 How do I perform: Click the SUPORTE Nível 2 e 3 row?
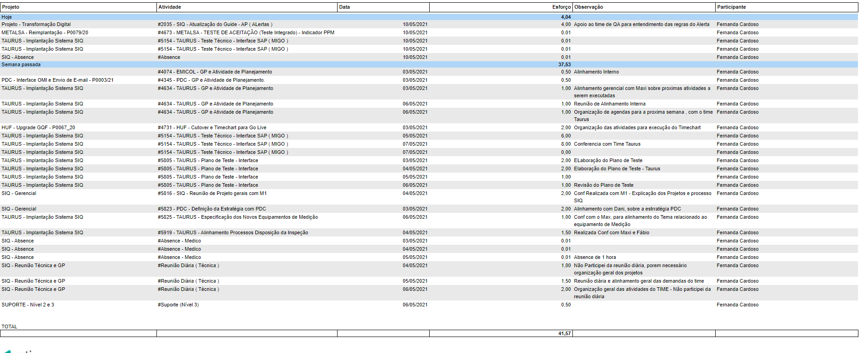[x=429, y=305]
